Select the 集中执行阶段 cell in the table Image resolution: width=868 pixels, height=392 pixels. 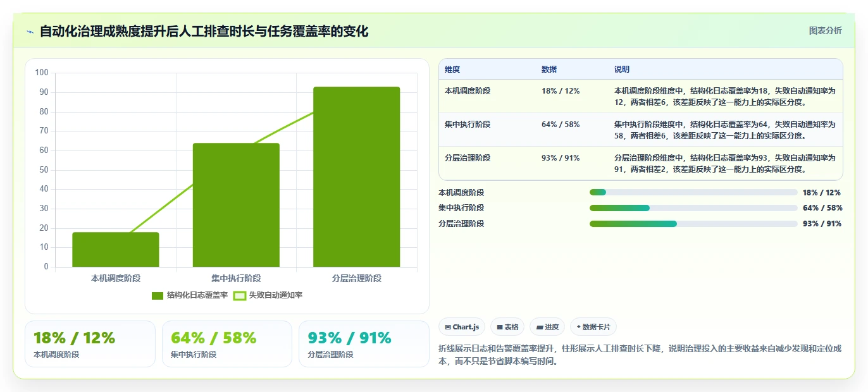pyautogui.click(x=468, y=125)
